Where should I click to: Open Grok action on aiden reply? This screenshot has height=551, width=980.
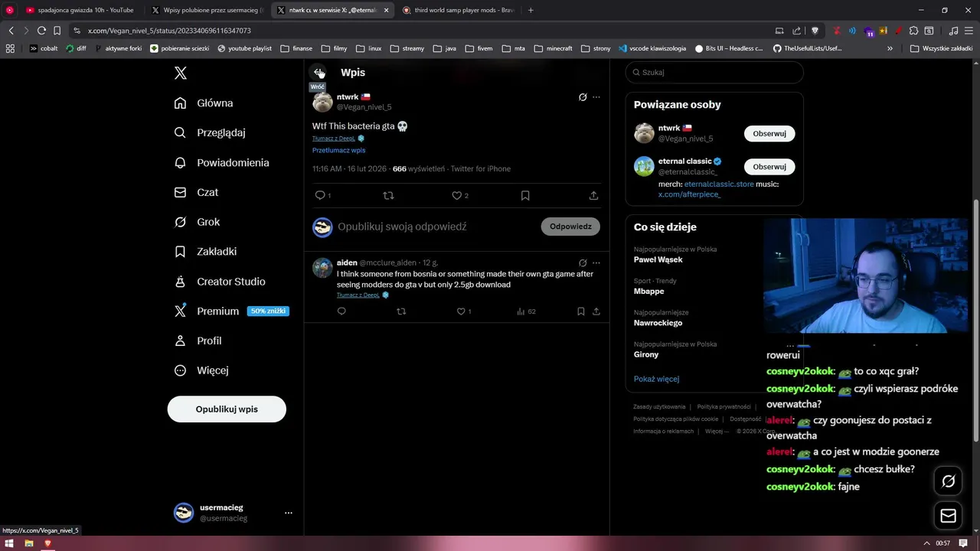click(x=583, y=262)
